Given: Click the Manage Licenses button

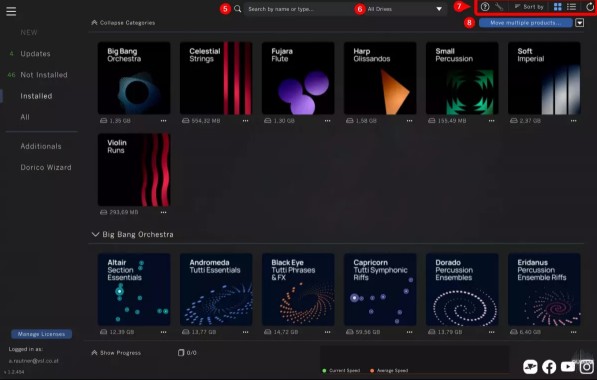Looking at the screenshot, I should tap(42, 334).
